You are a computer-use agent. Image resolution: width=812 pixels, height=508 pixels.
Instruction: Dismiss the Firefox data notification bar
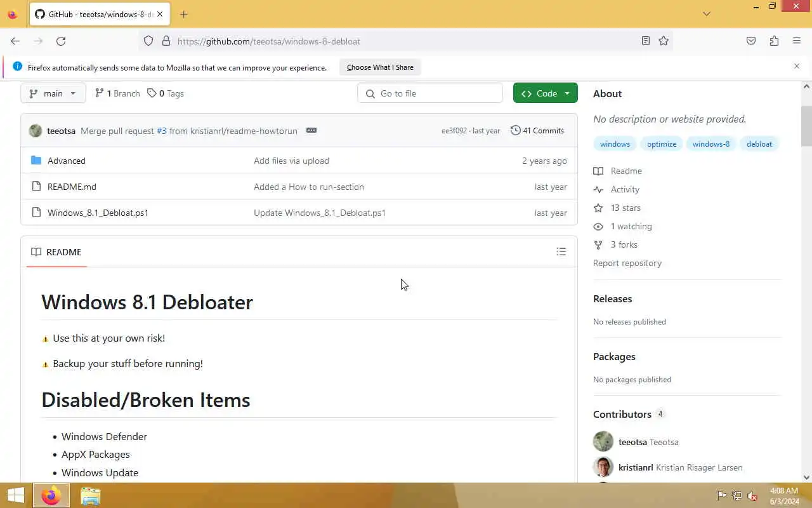tap(797, 66)
